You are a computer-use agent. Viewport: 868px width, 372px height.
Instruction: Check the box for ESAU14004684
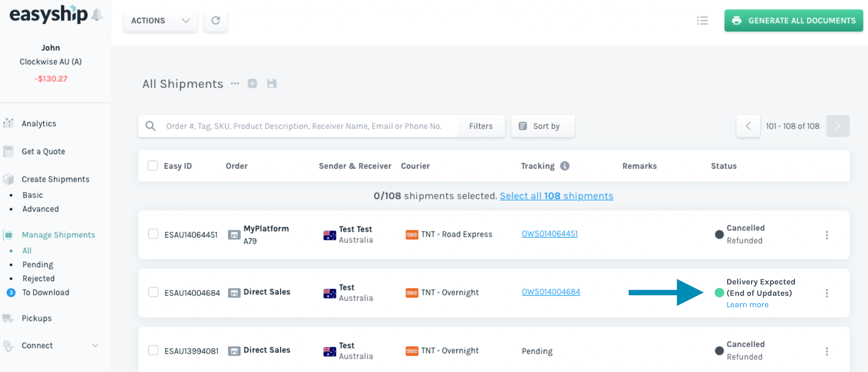[x=153, y=292]
